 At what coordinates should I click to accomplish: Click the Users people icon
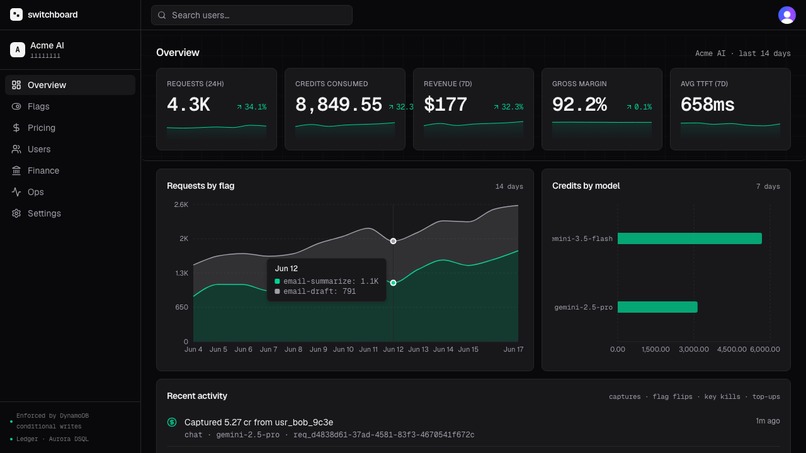point(16,149)
